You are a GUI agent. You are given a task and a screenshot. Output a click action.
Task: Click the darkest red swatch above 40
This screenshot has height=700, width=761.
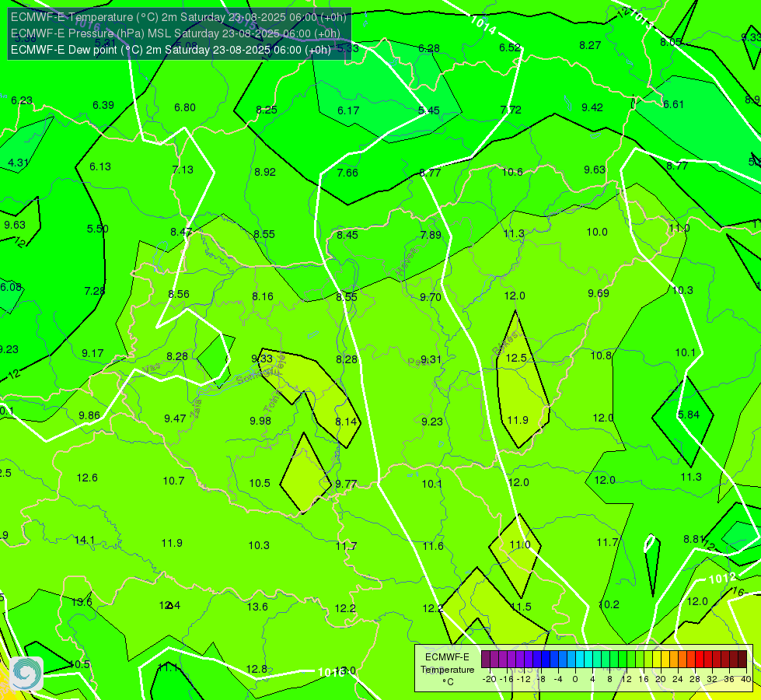(x=742, y=660)
